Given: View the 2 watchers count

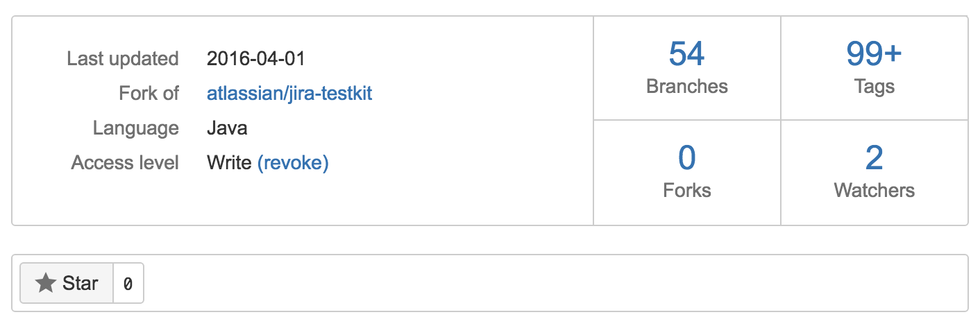Looking at the screenshot, I should 874,158.
